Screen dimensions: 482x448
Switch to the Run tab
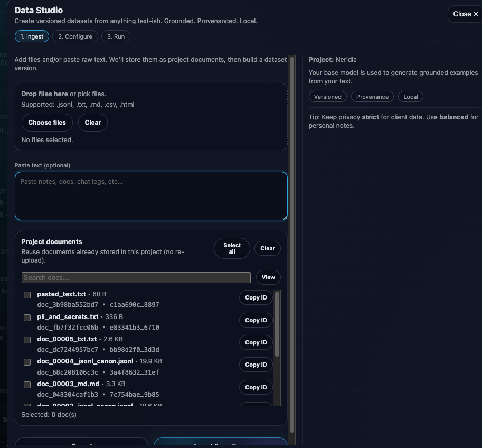click(x=116, y=36)
